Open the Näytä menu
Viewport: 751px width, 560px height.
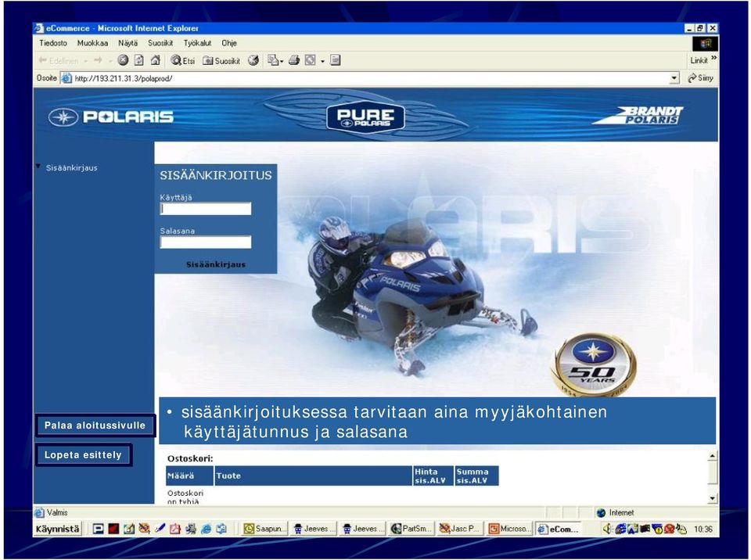click(128, 43)
